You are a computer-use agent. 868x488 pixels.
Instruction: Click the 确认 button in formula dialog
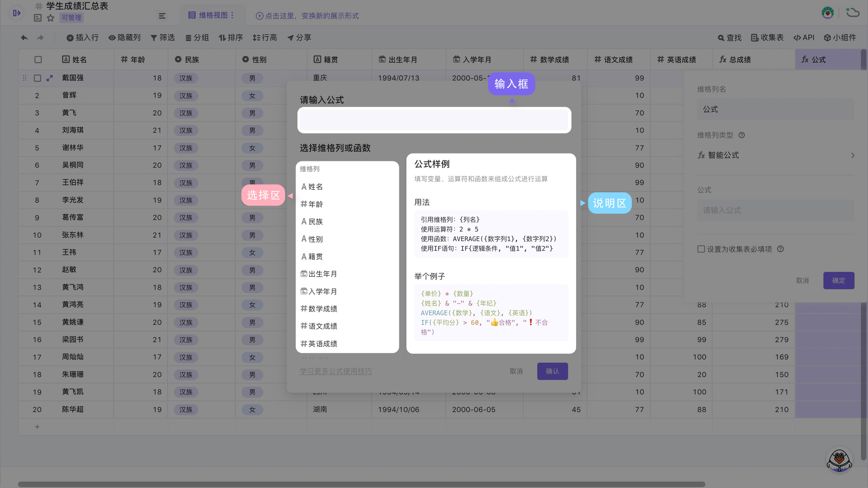[552, 371]
